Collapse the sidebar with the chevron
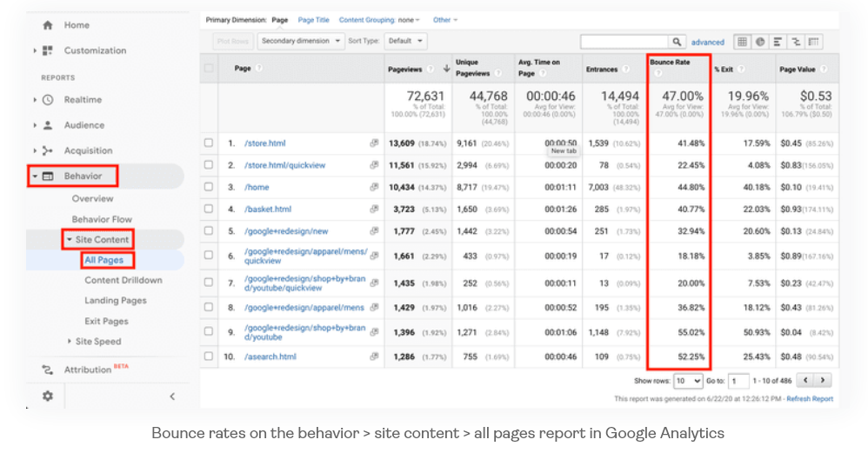868x453 pixels. (172, 396)
